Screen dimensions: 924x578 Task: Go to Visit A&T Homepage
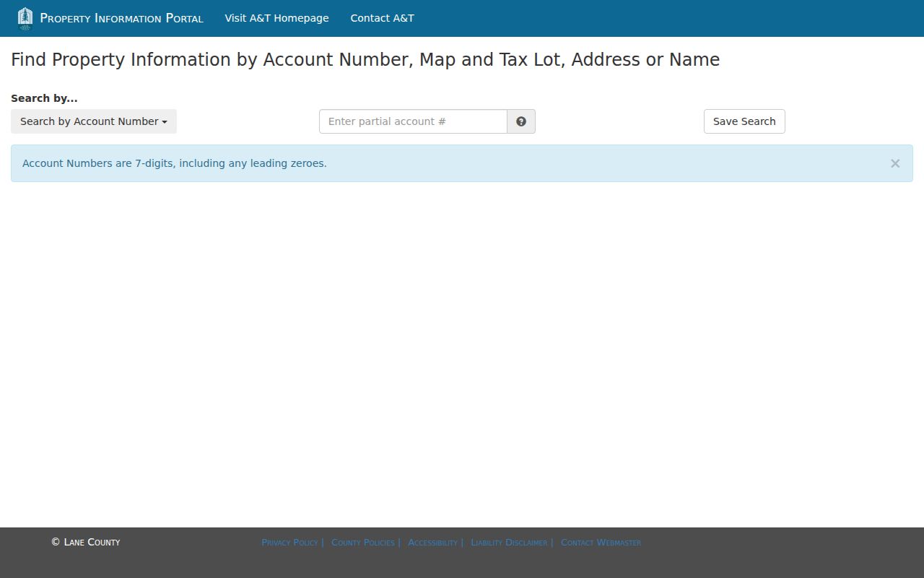pyautogui.click(x=276, y=18)
